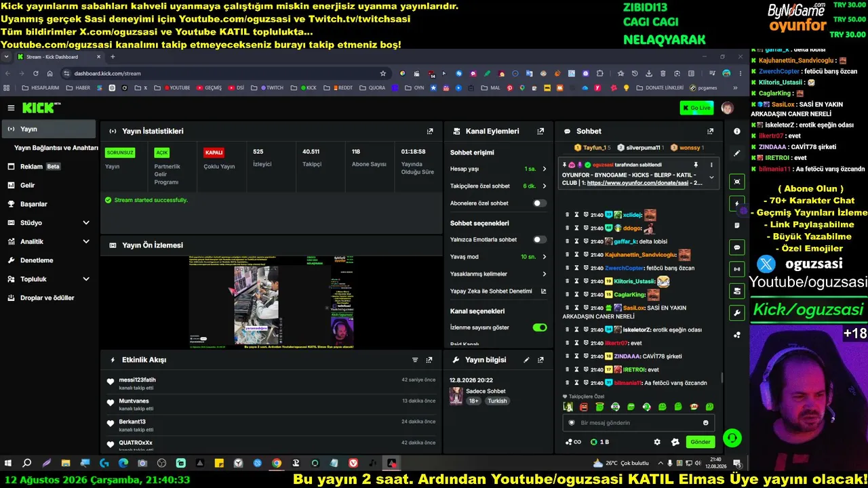Click the broadcast signal icon in right rail

[x=737, y=269]
